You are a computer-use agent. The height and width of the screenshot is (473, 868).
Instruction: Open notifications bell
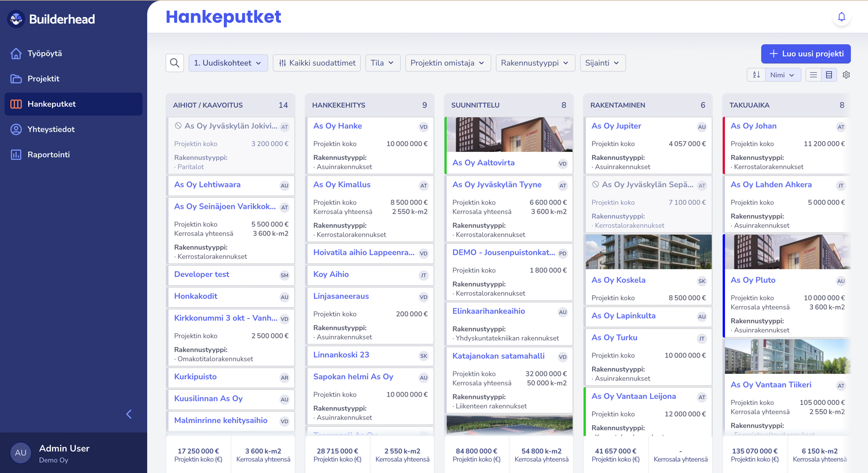pos(841,17)
